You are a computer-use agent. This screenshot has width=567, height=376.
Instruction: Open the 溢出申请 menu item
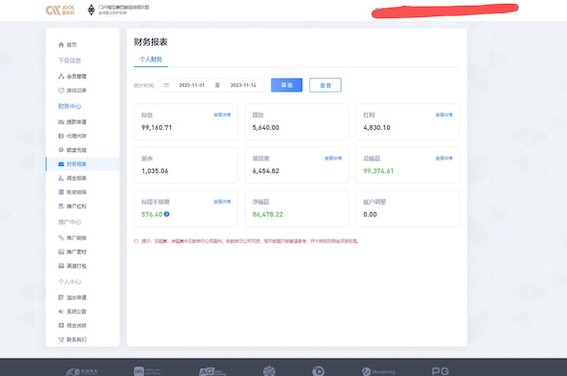coord(72,298)
